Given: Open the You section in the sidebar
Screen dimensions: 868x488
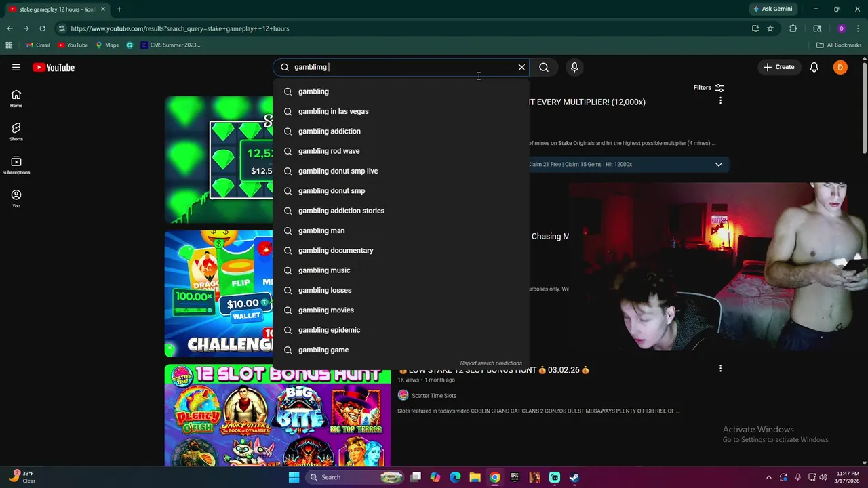Looking at the screenshot, I should [16, 199].
